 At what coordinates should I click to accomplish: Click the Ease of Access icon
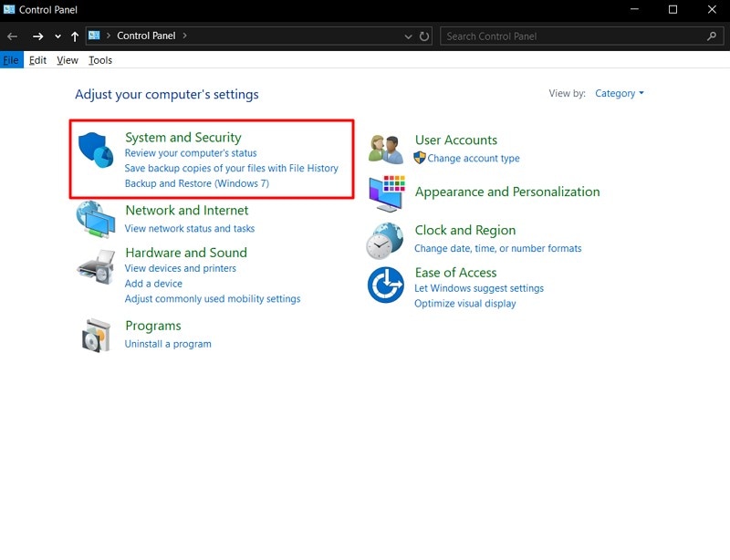(385, 285)
